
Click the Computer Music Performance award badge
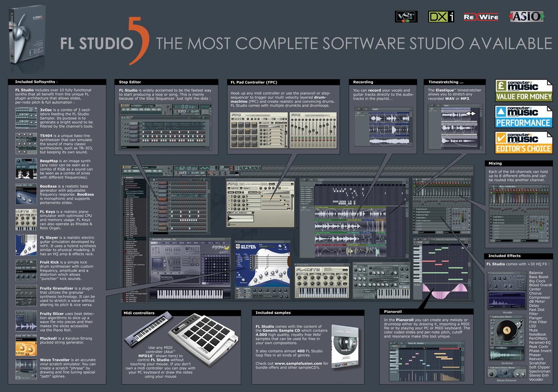click(x=524, y=117)
